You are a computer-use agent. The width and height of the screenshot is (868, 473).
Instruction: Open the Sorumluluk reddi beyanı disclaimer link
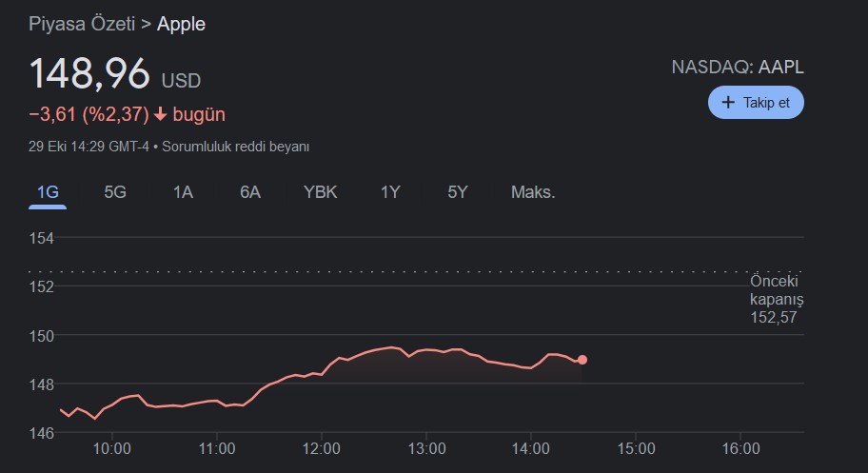pos(236,147)
